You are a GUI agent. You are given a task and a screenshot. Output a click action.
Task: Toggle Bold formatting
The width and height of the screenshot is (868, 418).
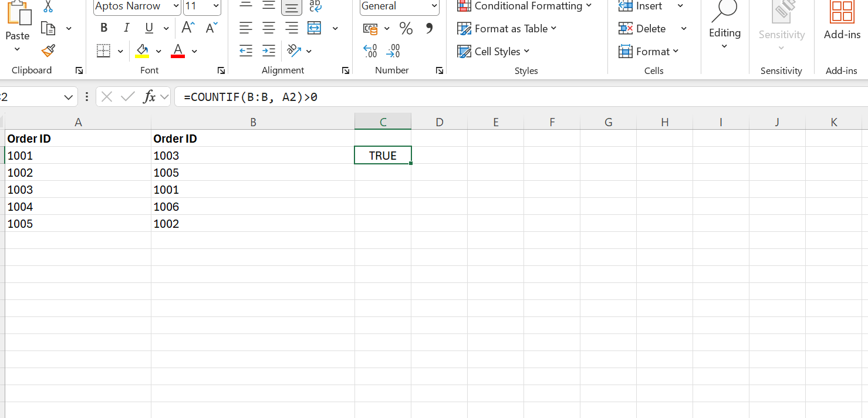tap(104, 28)
